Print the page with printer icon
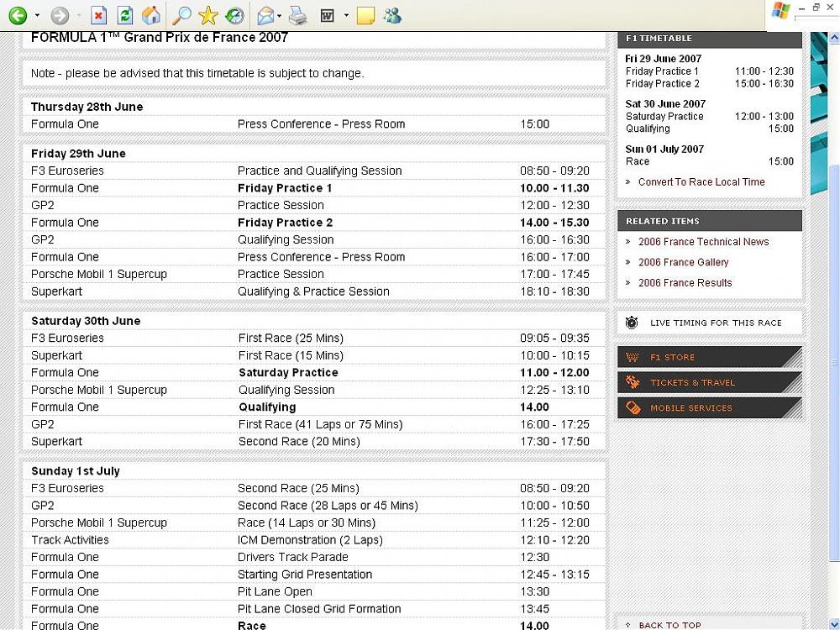 (297, 15)
